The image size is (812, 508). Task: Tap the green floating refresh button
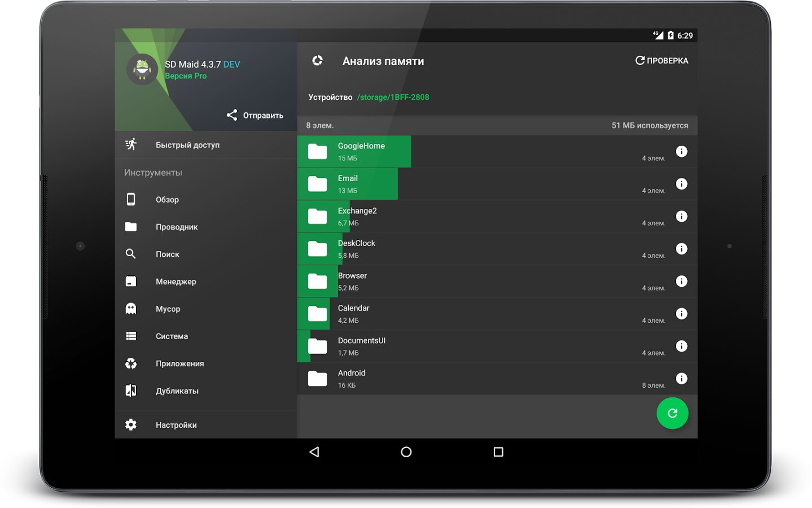[x=673, y=413]
